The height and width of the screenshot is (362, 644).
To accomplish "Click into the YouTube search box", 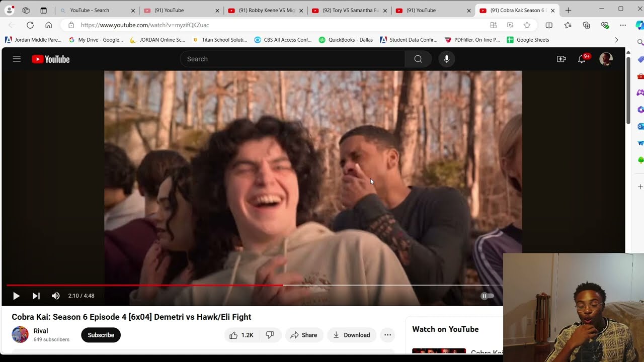I will (292, 59).
